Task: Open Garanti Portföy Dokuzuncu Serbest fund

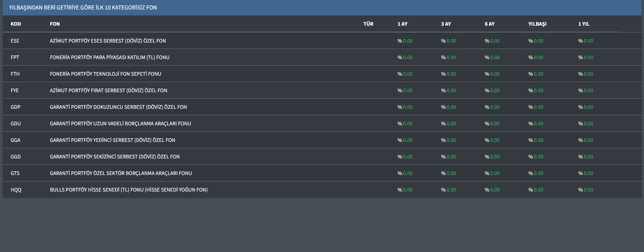Action: [118, 107]
